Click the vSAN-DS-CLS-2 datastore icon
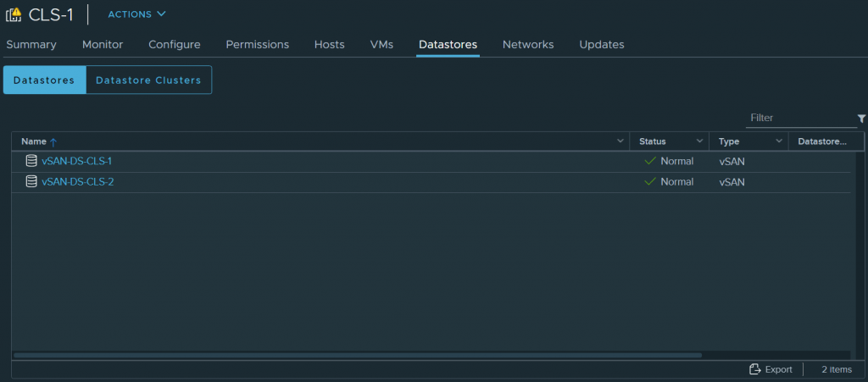 pyautogui.click(x=31, y=181)
